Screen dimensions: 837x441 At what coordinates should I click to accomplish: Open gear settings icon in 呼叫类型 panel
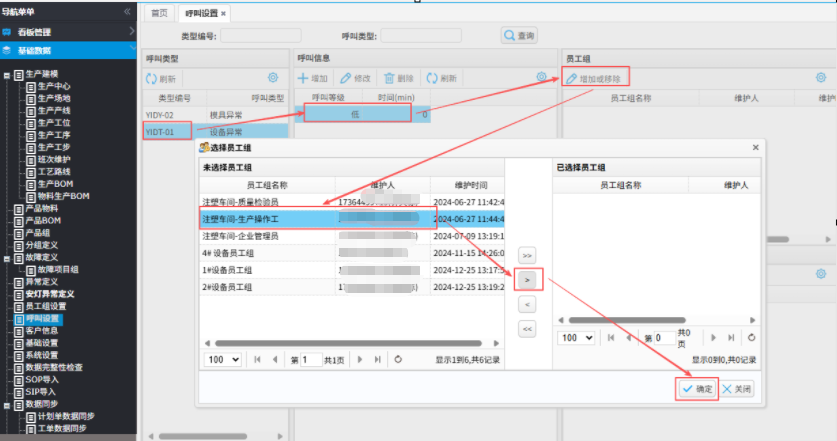(272, 78)
